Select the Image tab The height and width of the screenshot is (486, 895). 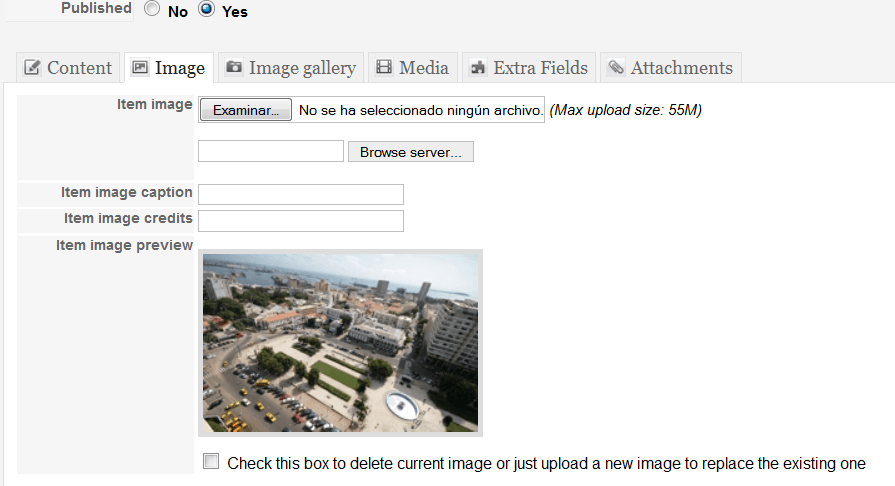click(169, 67)
